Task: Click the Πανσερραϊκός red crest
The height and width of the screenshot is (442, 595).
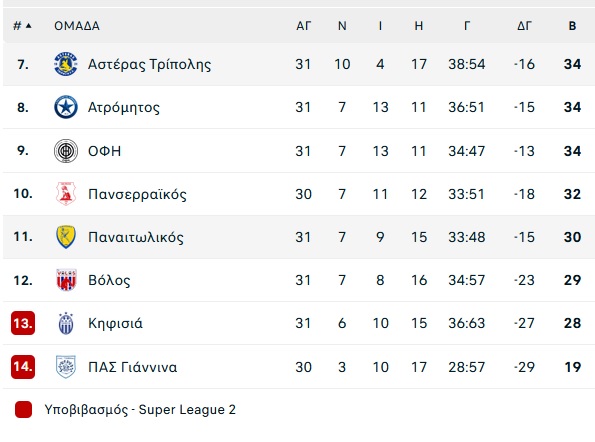Action: click(66, 194)
